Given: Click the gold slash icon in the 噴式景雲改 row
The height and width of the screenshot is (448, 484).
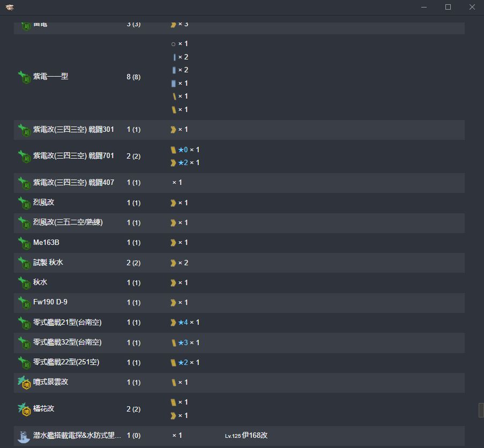Looking at the screenshot, I should tap(174, 383).
